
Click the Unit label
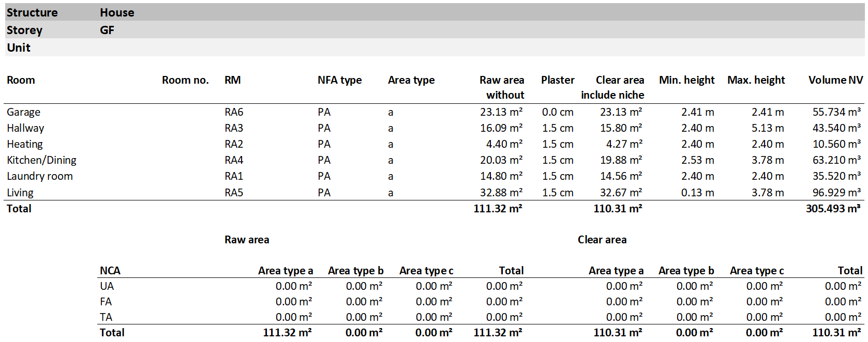19,48
